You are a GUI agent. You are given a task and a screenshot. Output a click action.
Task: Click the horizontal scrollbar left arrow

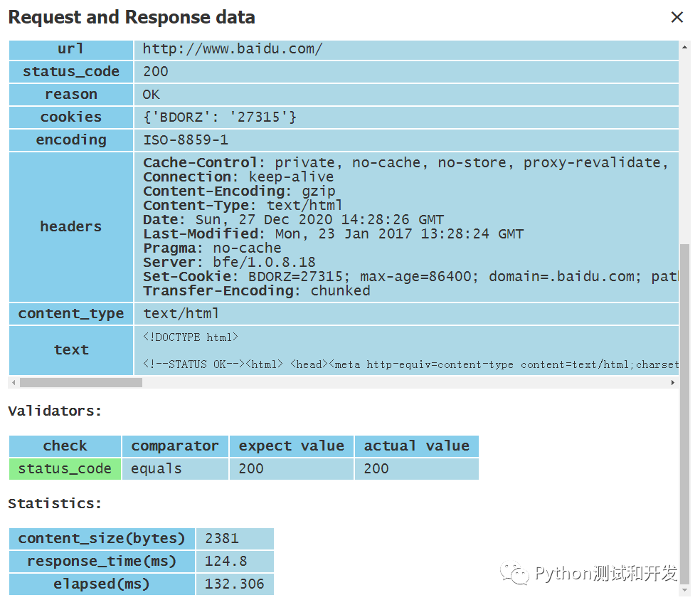point(13,383)
